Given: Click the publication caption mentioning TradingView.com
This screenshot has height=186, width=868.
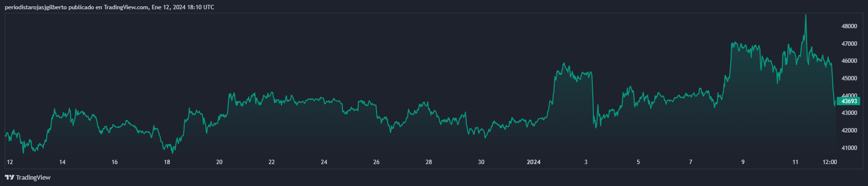Looking at the screenshot, I should point(109,7).
